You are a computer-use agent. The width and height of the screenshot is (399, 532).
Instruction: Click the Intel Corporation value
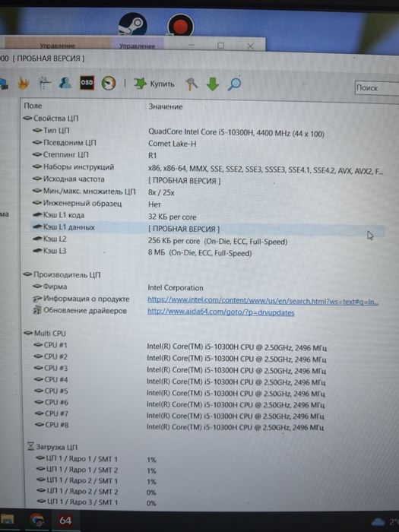(176, 288)
